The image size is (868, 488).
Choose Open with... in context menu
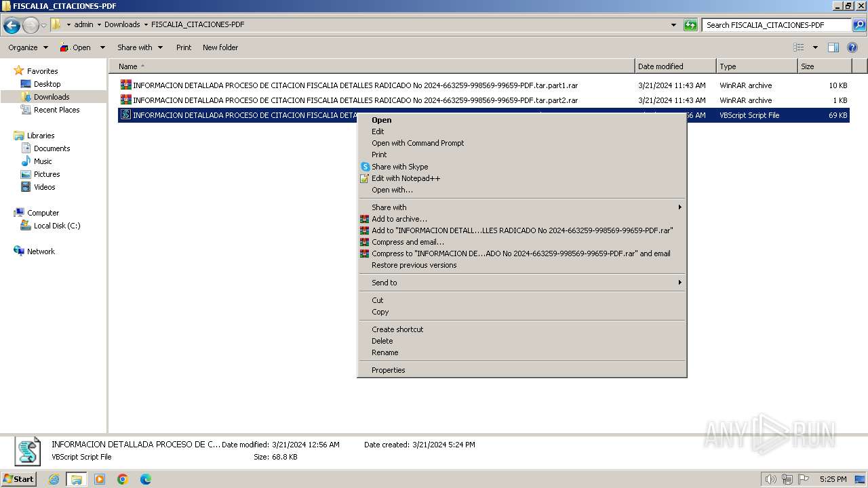[x=522, y=190]
